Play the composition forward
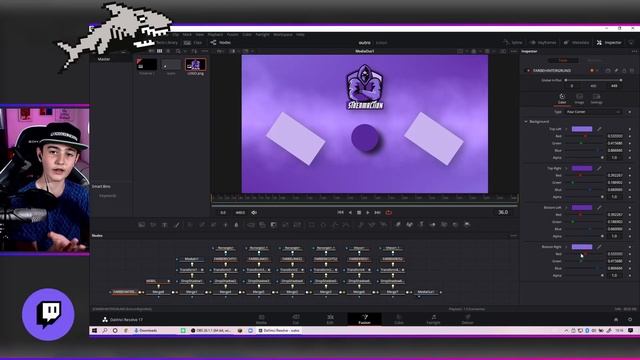The width and height of the screenshot is (640, 360). click(368, 212)
